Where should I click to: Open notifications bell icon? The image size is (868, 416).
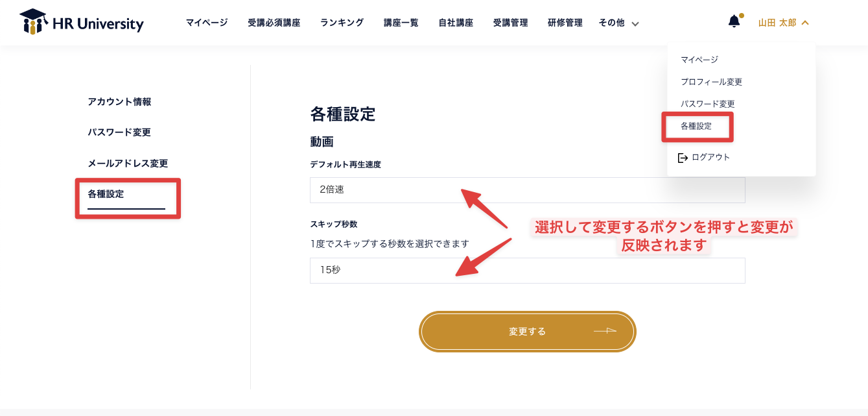coord(734,21)
